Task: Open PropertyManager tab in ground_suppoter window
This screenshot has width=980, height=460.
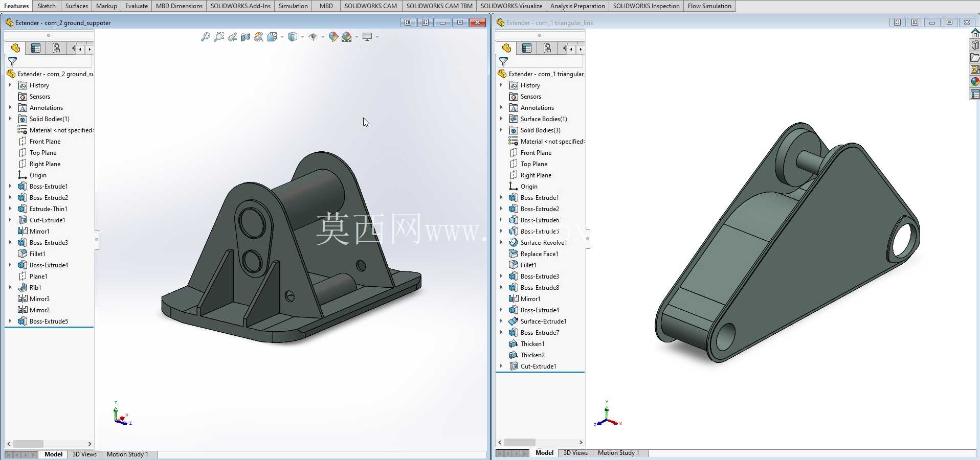Action: click(x=36, y=48)
